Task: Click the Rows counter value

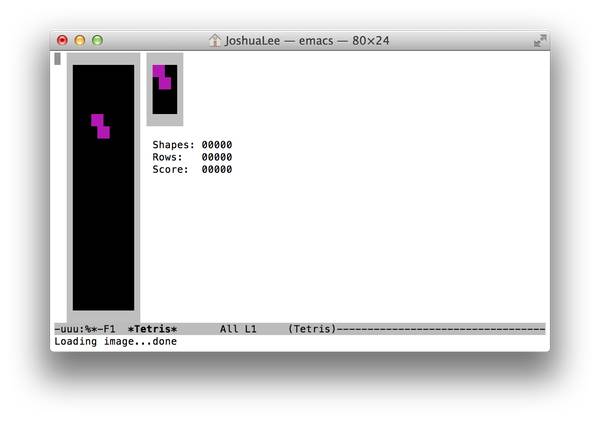Action: tap(216, 157)
